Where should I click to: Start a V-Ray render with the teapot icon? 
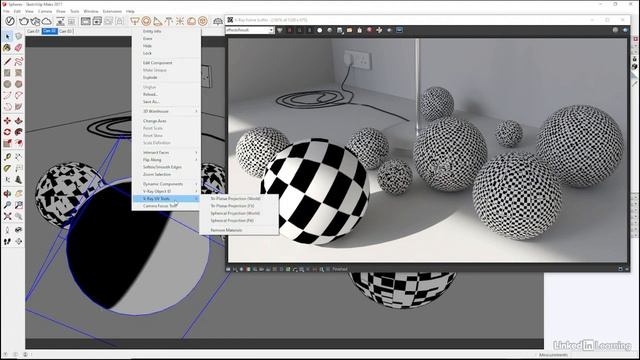pyautogui.click(x=24, y=21)
